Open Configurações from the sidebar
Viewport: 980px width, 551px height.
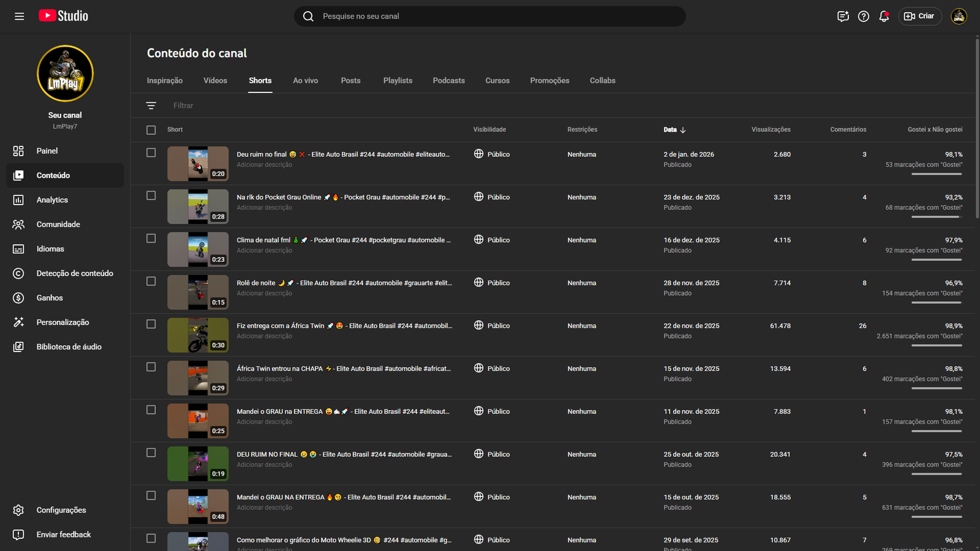(x=61, y=510)
